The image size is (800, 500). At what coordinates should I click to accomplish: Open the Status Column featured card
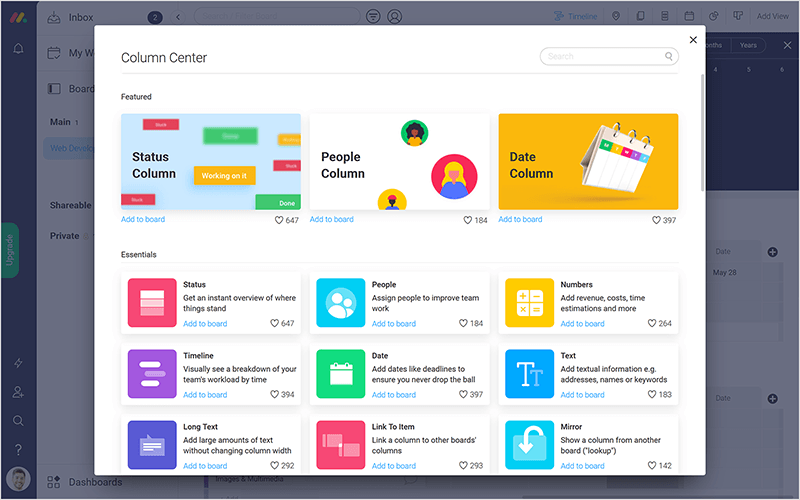[x=211, y=161]
